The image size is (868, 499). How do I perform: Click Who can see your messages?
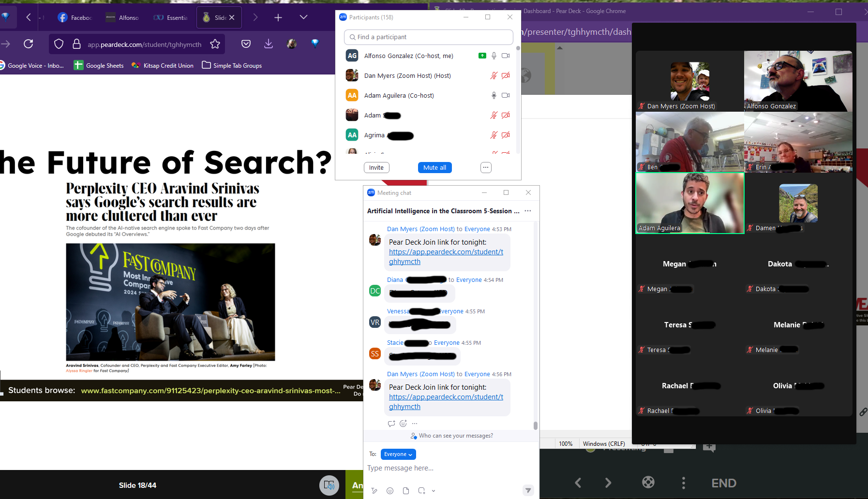tap(451, 436)
